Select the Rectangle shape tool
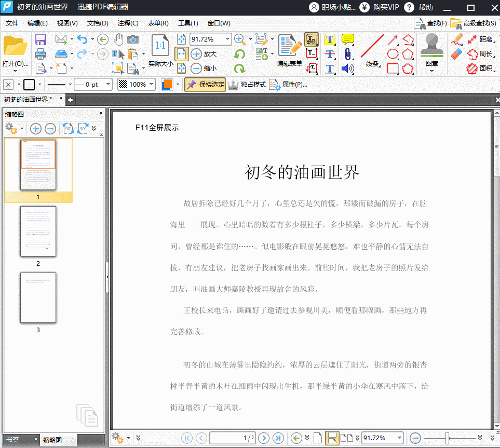The image size is (500, 448). (x=393, y=69)
